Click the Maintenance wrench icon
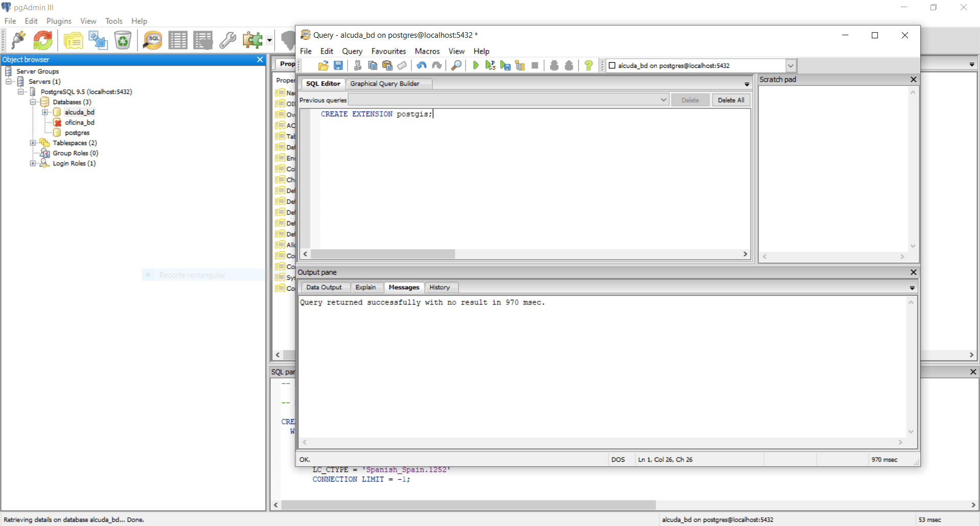This screenshot has width=980, height=526. [228, 40]
